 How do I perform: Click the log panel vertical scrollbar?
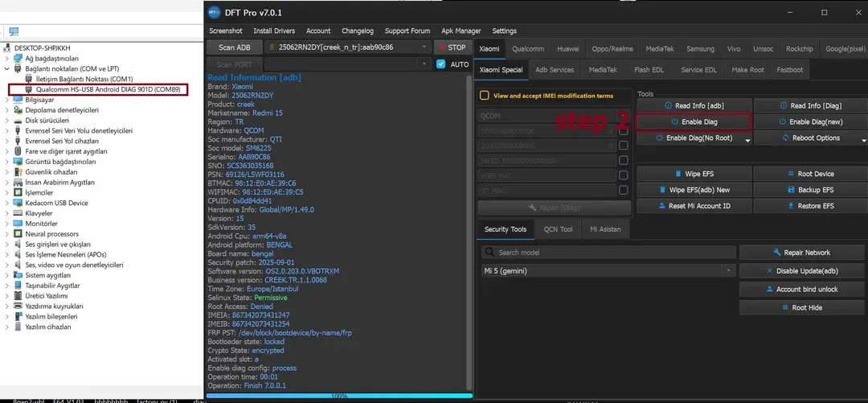tap(469, 232)
